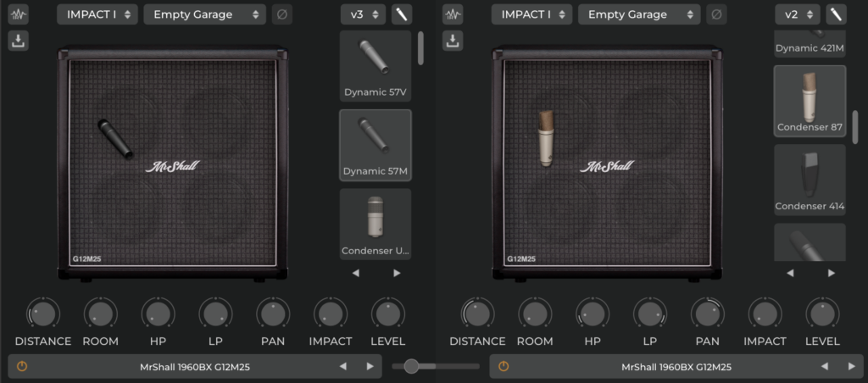
Task: Open the right Empty Garage room dropdown
Action: [639, 14]
